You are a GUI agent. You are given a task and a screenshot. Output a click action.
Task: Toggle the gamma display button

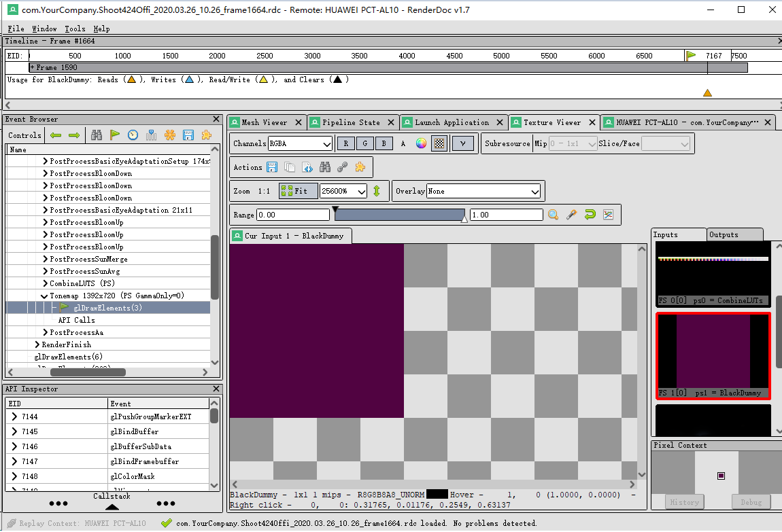coord(463,143)
